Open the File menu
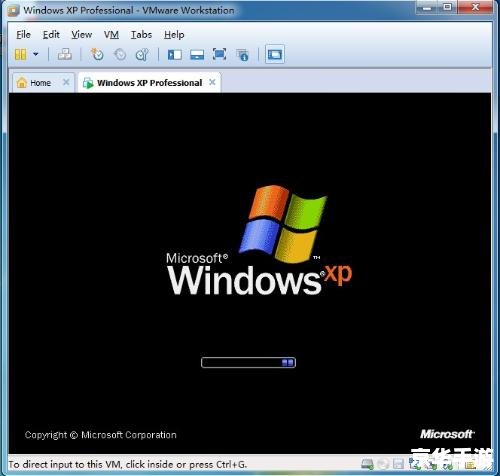Image resolution: width=500 pixels, height=476 pixels. pos(23,35)
